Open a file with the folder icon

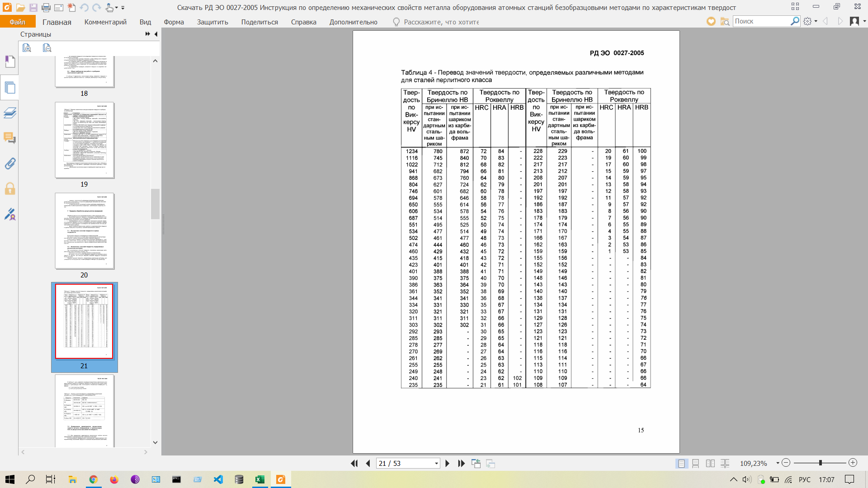[x=20, y=8]
